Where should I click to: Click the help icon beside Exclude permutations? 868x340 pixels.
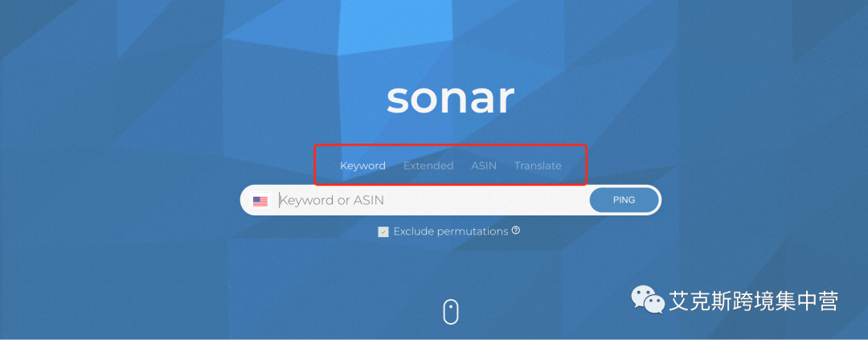(516, 231)
